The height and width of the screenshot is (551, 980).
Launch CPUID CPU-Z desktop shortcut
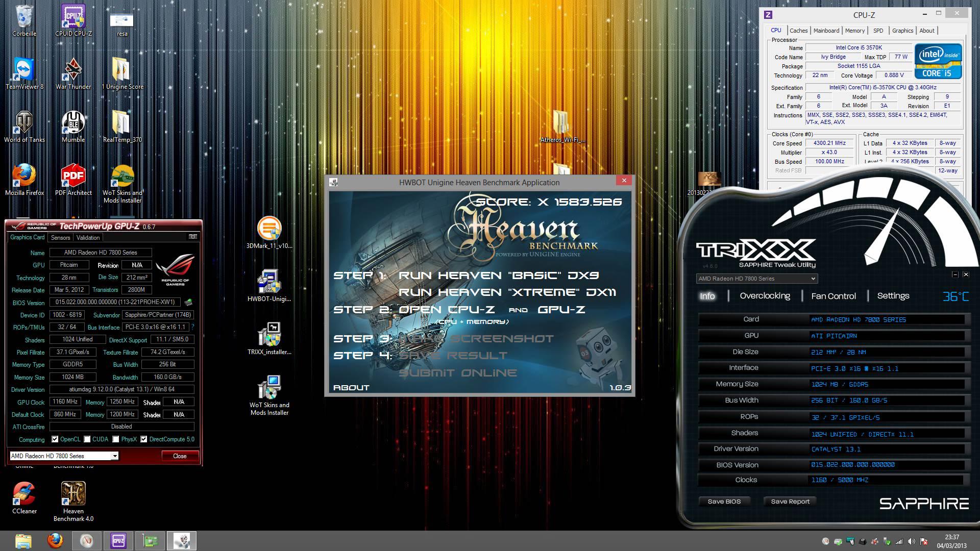(73, 20)
